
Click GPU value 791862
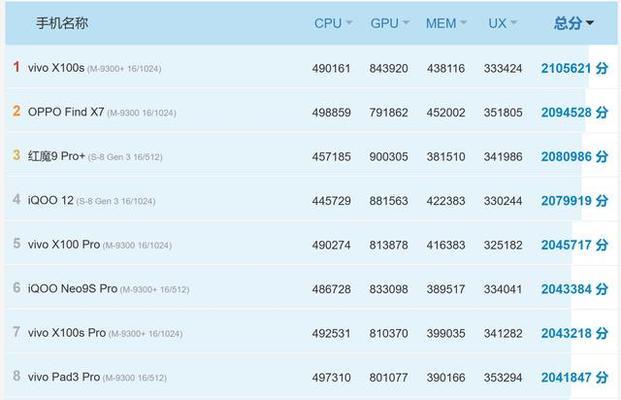coord(389,112)
